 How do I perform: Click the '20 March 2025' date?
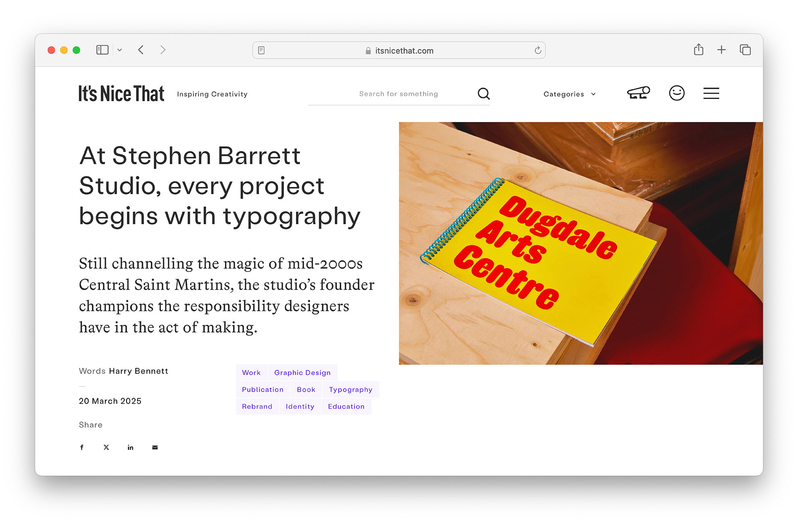point(110,401)
